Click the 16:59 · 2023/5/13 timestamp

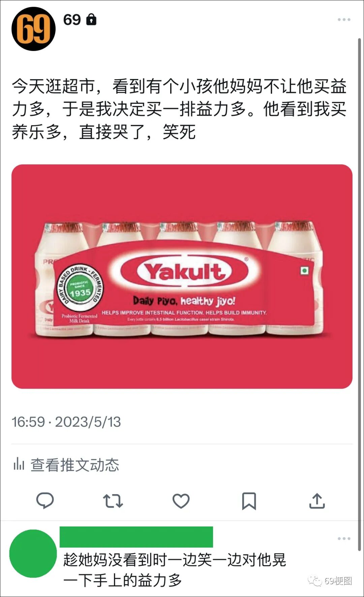point(66,422)
